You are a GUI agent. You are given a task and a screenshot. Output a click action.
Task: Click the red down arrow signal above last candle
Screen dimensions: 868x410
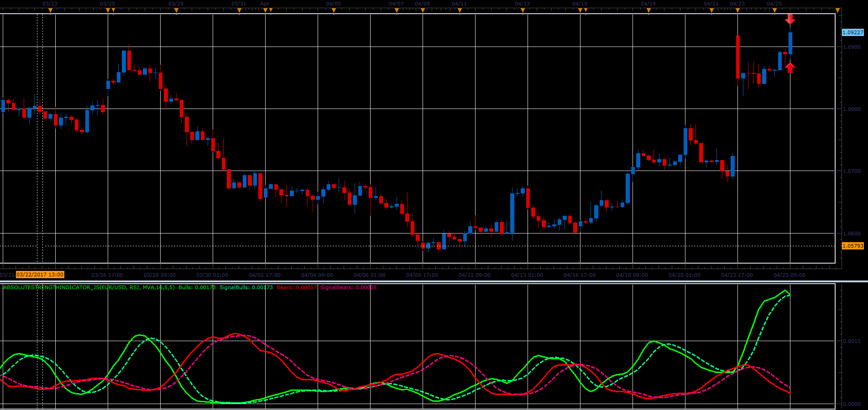click(790, 19)
